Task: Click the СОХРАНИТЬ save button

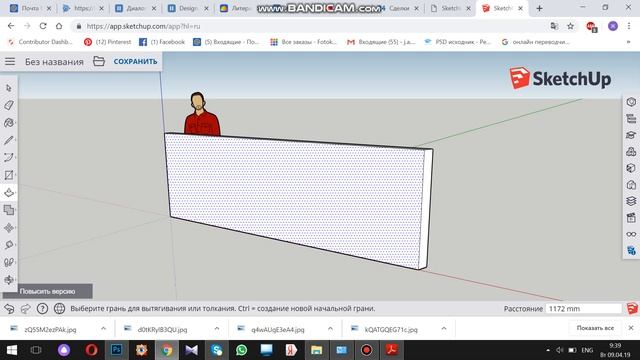Action: click(135, 62)
